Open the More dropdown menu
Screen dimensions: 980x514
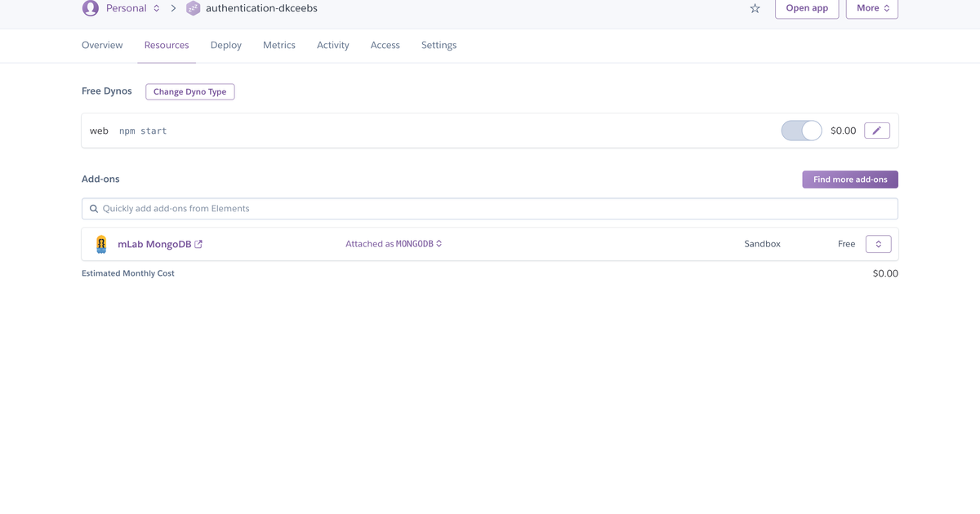pyautogui.click(x=871, y=8)
